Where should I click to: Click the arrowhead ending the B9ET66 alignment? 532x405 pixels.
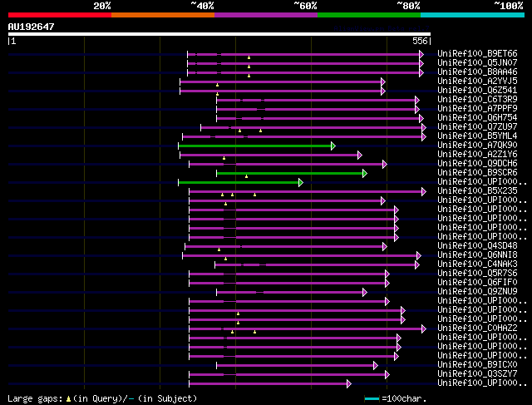[x=421, y=54]
